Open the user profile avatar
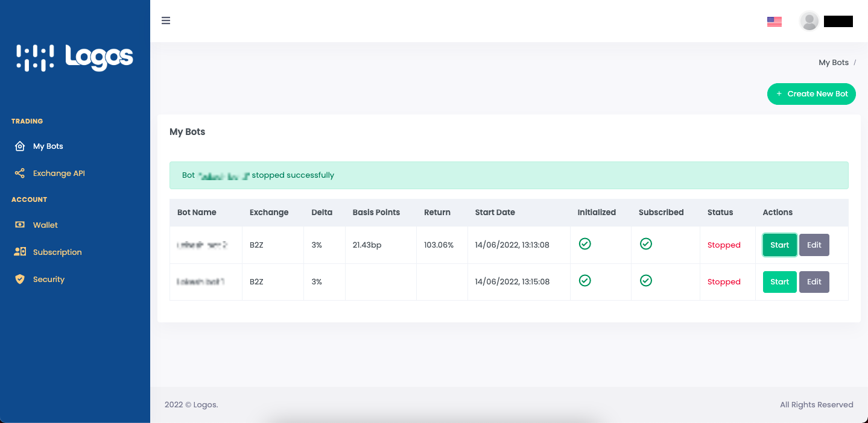 click(x=809, y=21)
